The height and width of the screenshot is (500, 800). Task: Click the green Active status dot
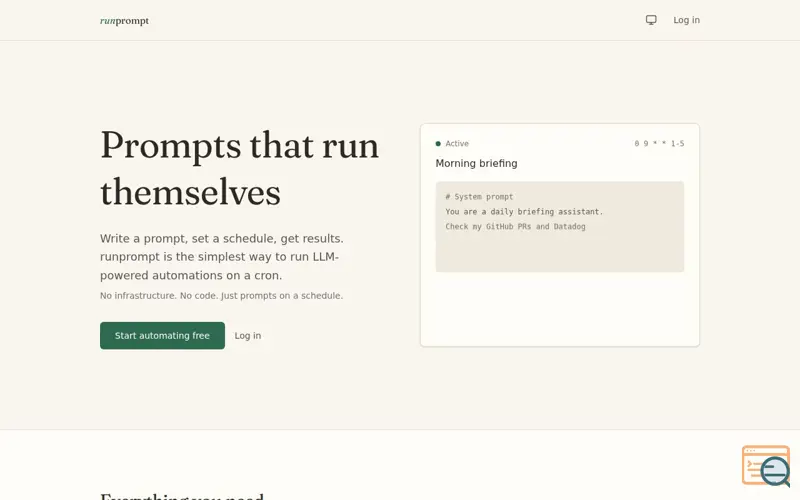(438, 143)
